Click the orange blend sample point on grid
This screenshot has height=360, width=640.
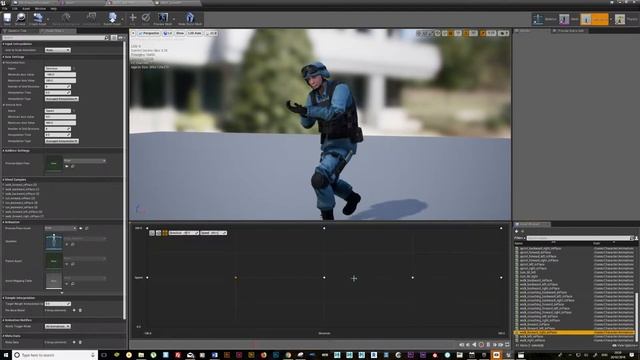pos(236,278)
